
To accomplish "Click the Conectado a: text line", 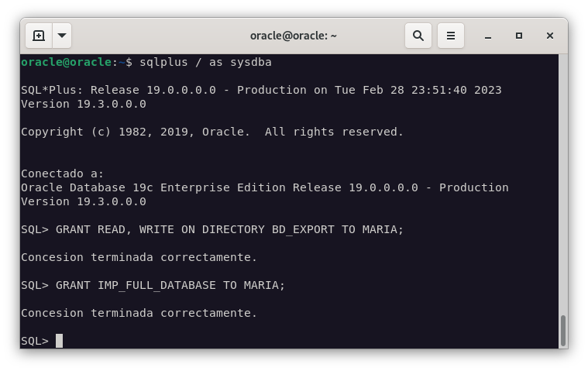I will pyautogui.click(x=62, y=173).
